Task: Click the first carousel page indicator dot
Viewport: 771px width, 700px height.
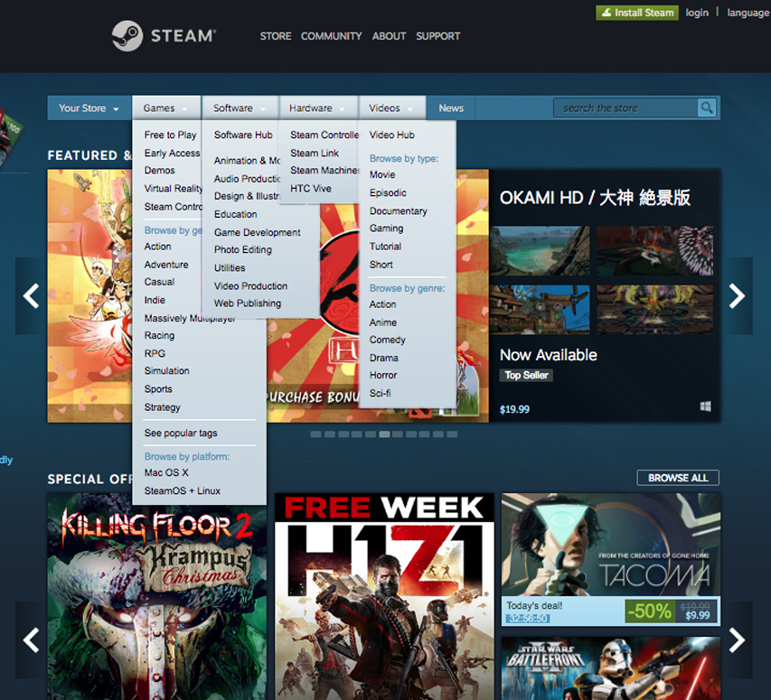Action: [315, 434]
